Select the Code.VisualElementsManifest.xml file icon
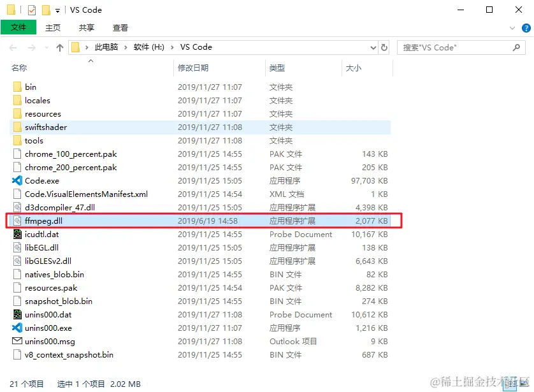Screen dimensions: 534x392 pos(17,194)
